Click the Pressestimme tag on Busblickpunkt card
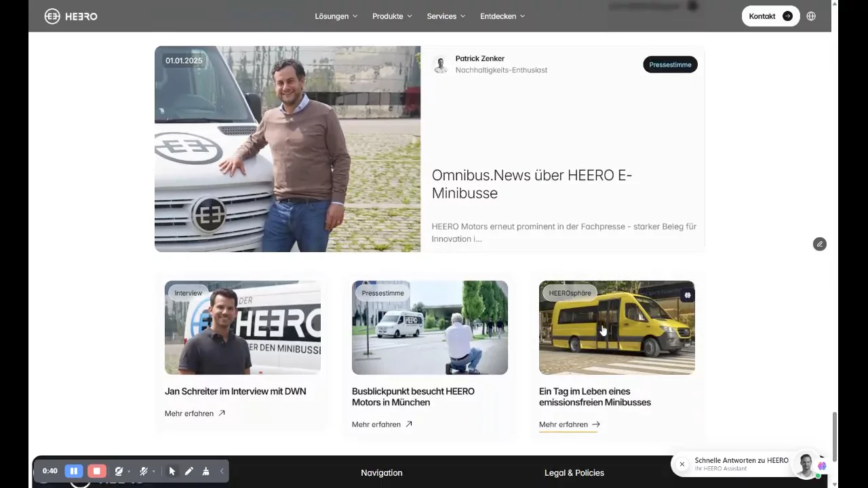The width and height of the screenshot is (868, 488). click(x=383, y=293)
